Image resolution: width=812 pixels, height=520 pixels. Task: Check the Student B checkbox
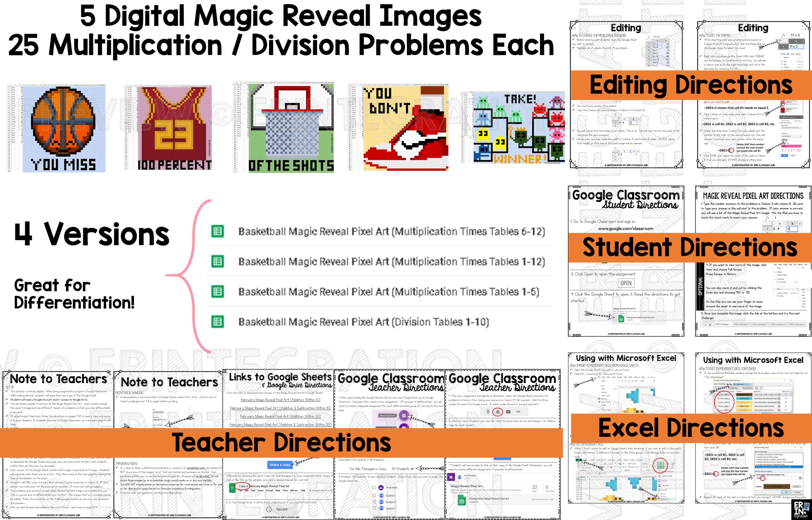point(375,502)
